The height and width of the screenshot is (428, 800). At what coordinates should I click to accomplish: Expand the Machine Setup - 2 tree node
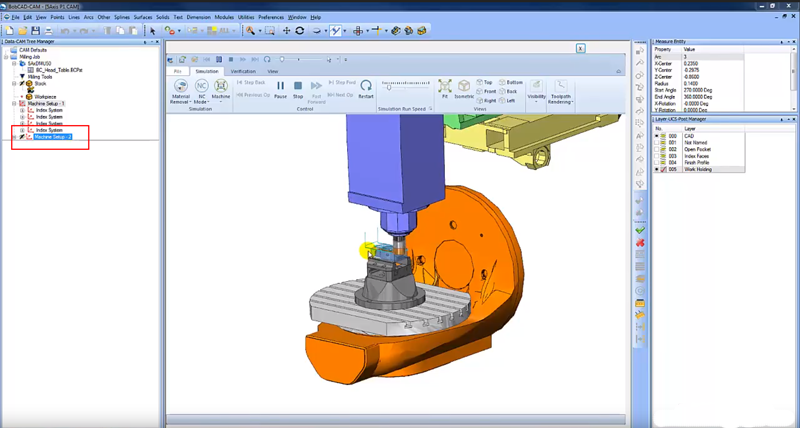click(x=14, y=137)
